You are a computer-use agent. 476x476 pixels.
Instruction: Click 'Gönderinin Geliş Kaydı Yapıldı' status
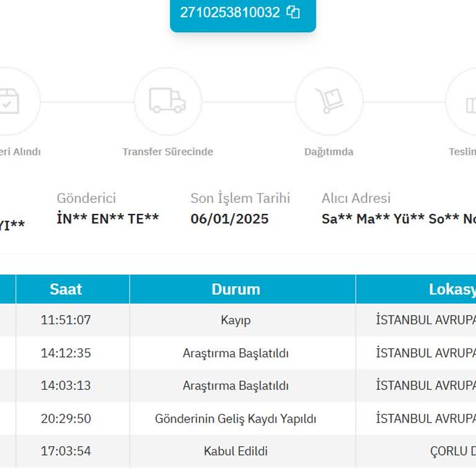click(236, 419)
